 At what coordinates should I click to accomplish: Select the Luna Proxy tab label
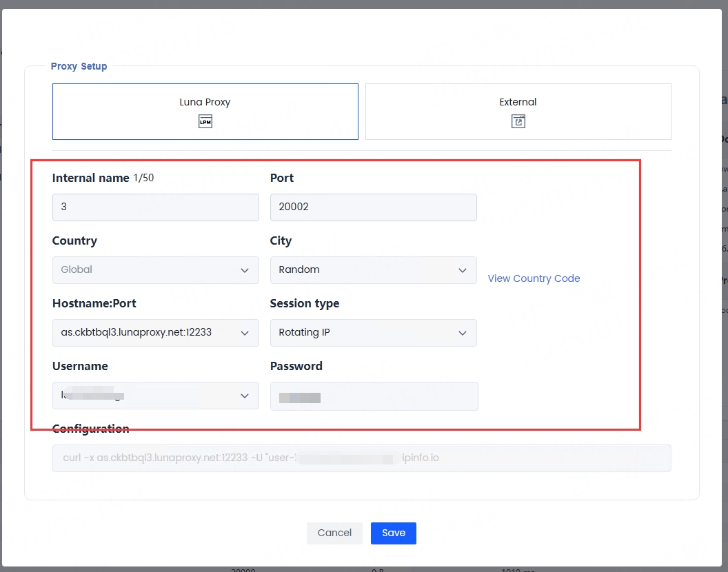tap(205, 102)
